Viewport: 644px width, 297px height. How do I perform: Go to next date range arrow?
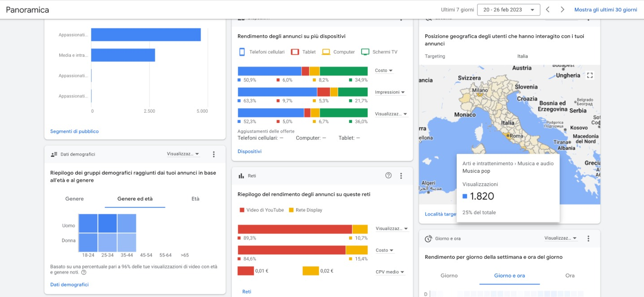click(562, 10)
